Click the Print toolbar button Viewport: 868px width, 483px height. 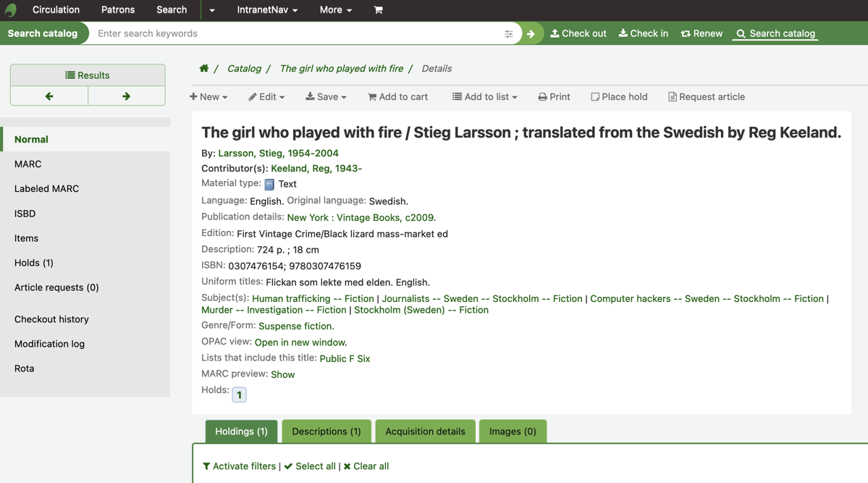[554, 97]
